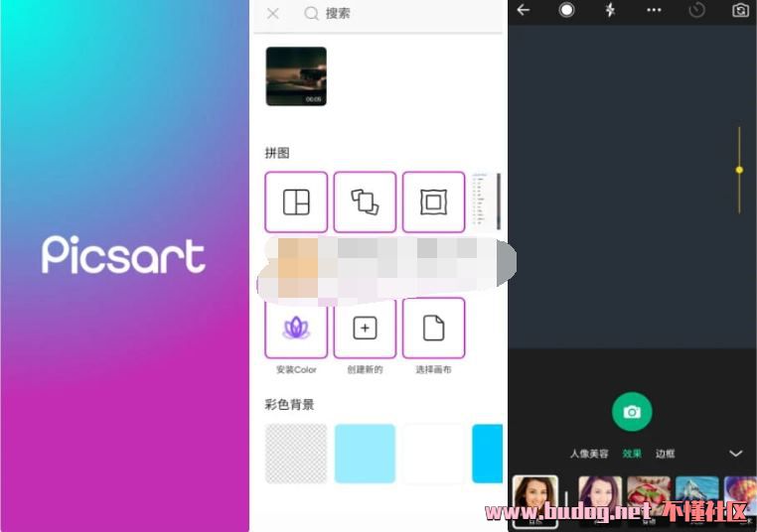Tap the Install Color lotus icon

[296, 329]
